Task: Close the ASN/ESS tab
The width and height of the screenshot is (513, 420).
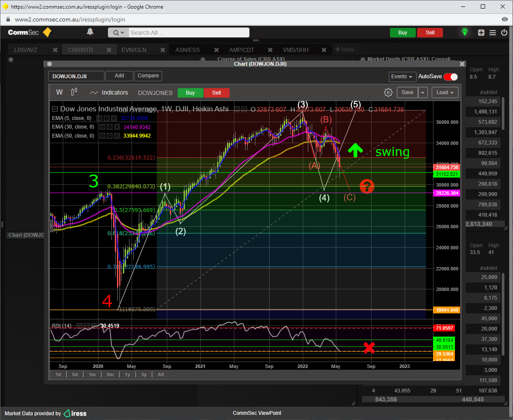Action: 216,50
